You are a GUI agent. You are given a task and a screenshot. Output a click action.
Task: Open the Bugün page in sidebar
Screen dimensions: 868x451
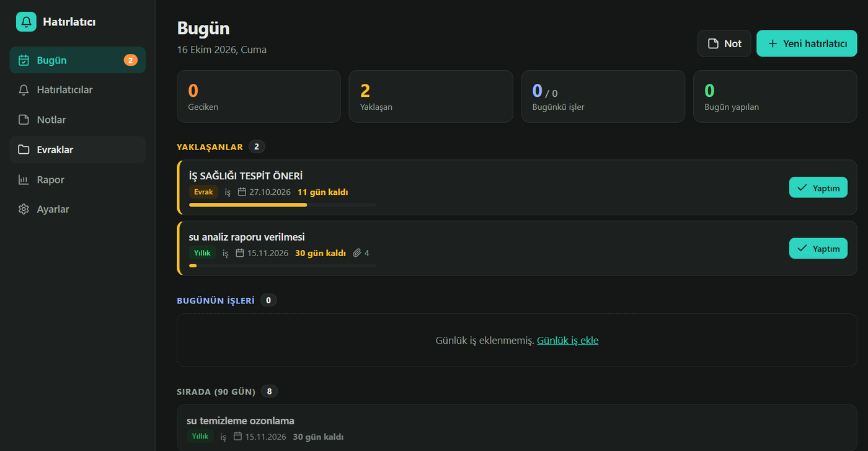pos(77,60)
